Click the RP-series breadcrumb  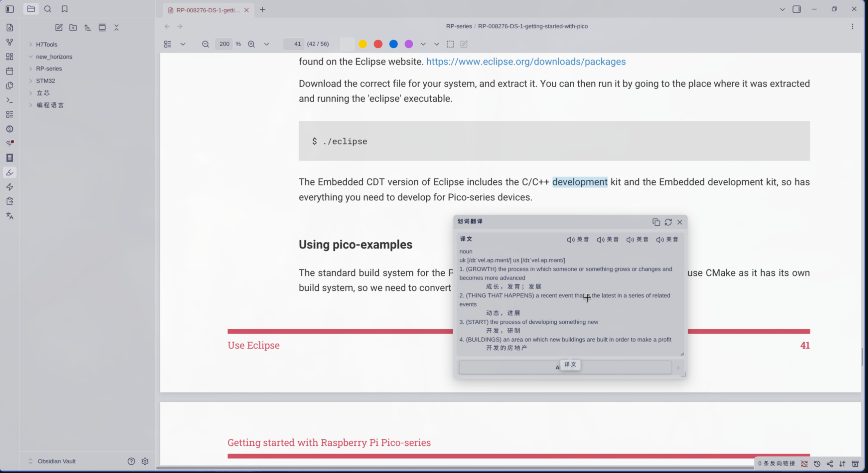pyautogui.click(x=459, y=26)
